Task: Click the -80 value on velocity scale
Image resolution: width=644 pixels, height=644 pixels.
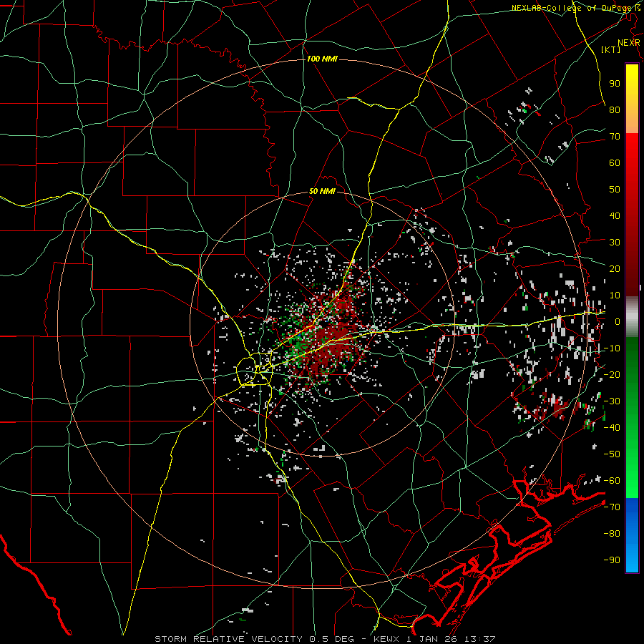Action: point(612,534)
